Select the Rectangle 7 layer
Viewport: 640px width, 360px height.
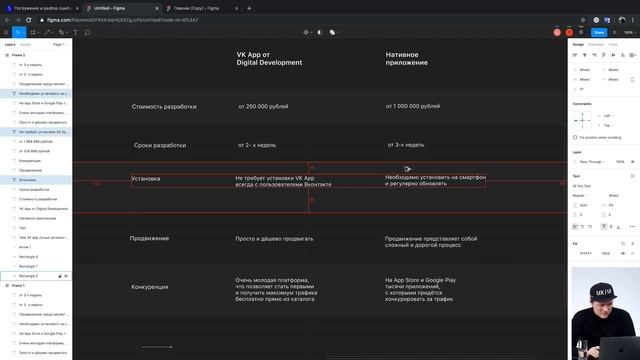[x=36, y=266]
